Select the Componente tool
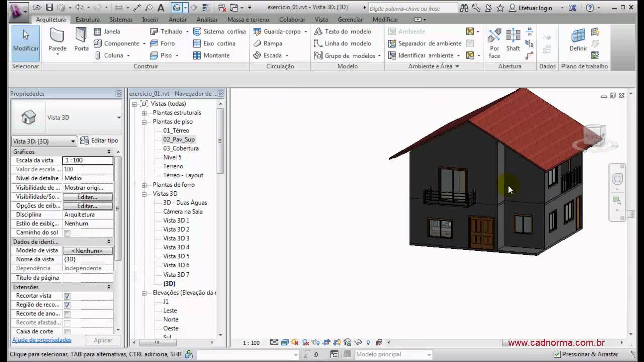The image size is (644, 362). pyautogui.click(x=116, y=43)
